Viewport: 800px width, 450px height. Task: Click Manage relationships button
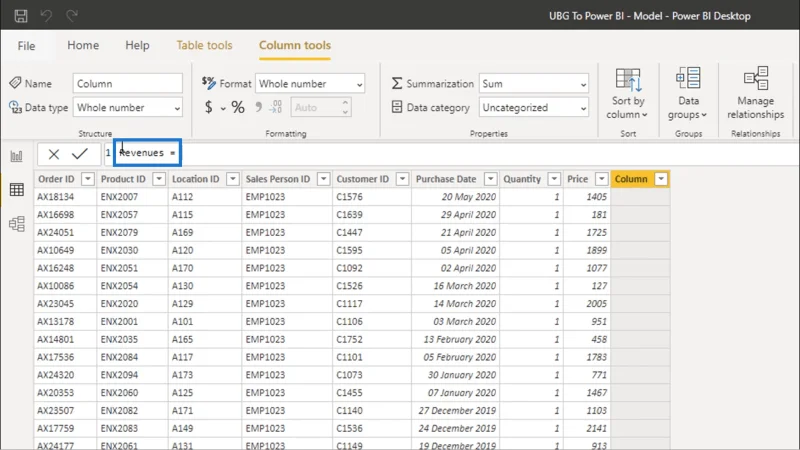click(x=756, y=94)
